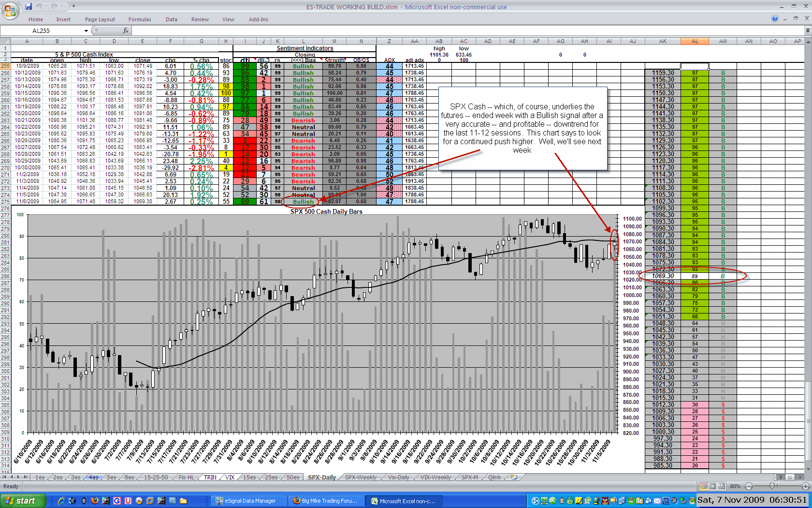The image size is (812, 508).
Task: Launch Internet Explorer from Quick Launch
Action: [61, 501]
